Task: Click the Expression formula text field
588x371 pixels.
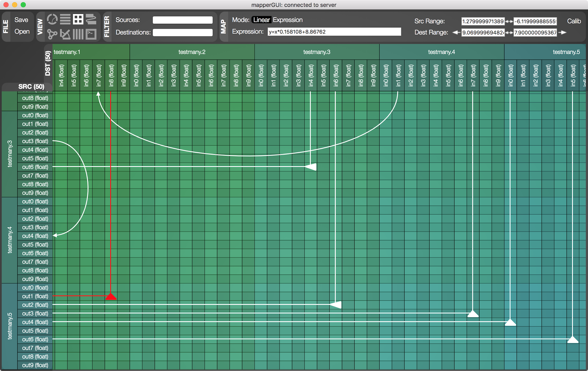Action: click(334, 32)
